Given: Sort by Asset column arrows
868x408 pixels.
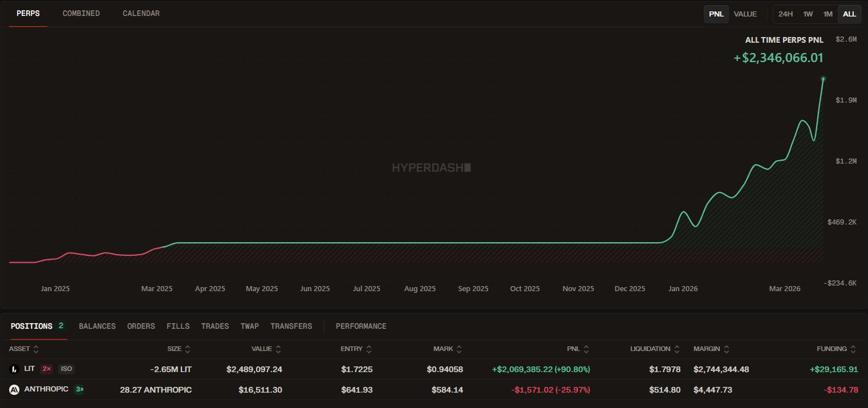Looking at the screenshot, I should point(36,349).
